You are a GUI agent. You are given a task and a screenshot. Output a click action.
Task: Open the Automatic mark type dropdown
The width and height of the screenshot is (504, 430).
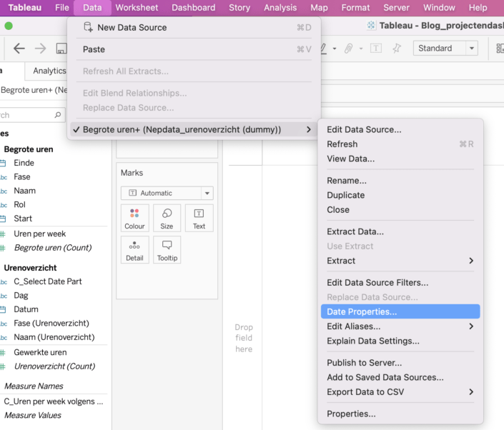point(167,193)
